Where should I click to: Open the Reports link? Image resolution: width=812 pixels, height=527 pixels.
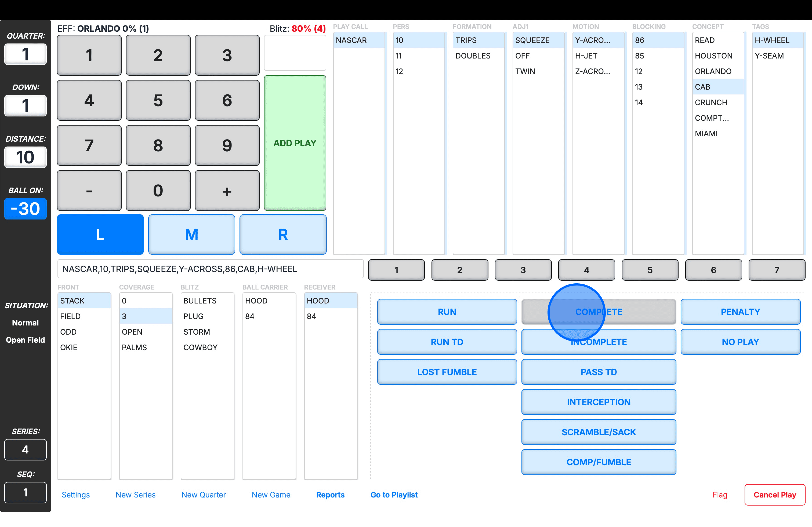point(330,495)
